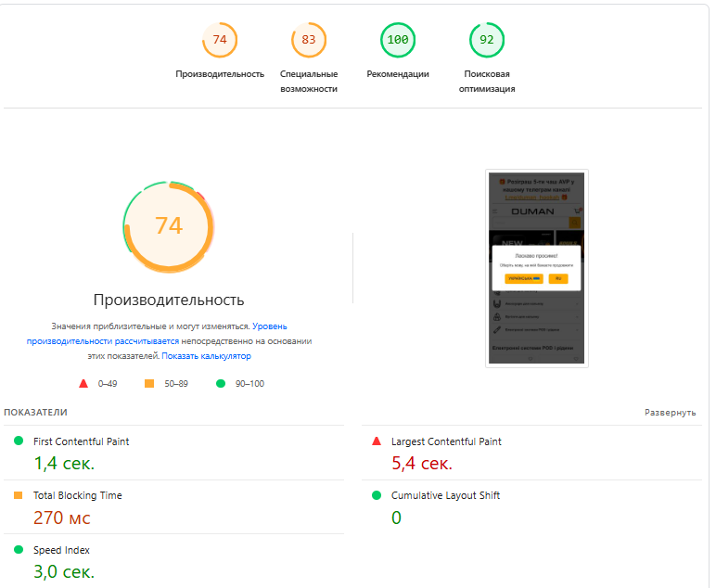Click the '5,4 сек.' LCP value
Screen dimensions: 716x588
[x=422, y=464]
